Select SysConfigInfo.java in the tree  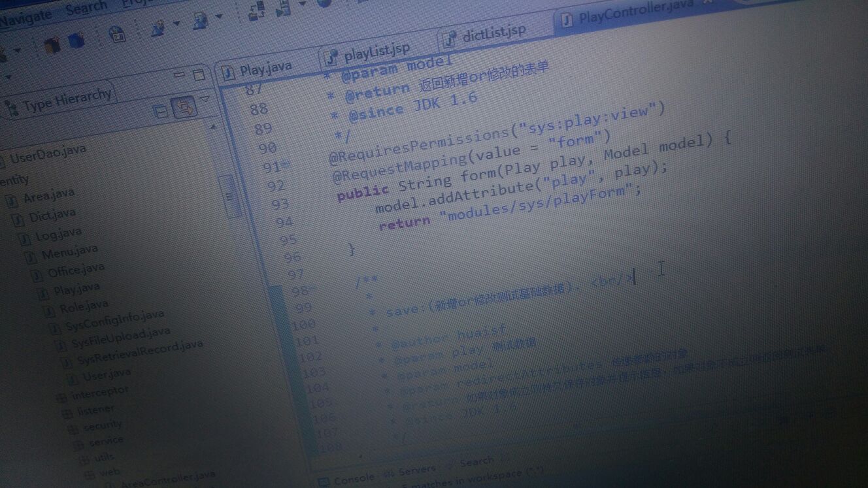pos(114,320)
